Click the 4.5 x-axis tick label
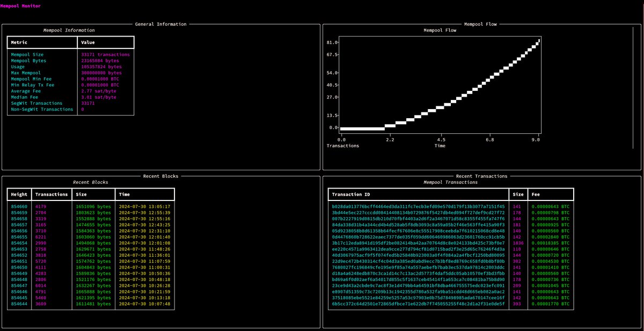Viewport: 644px width, 331px height. point(441,140)
